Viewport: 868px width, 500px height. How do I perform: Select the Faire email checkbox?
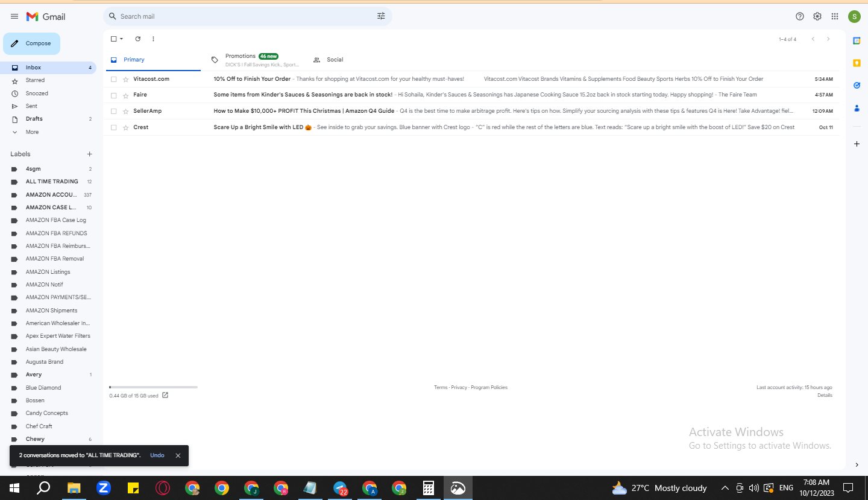(x=113, y=95)
